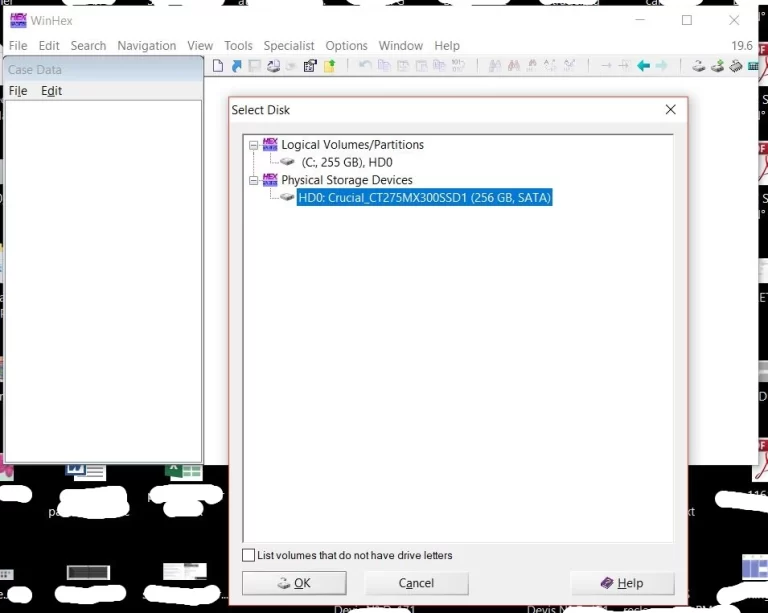Open the Specialist menu
Screen dimensions: 768x613
point(289,46)
